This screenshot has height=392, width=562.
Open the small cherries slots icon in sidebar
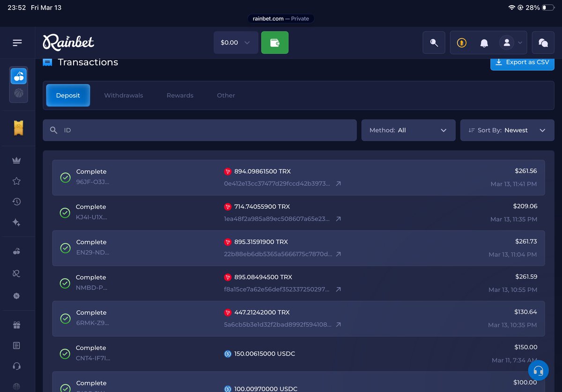pyautogui.click(x=17, y=251)
